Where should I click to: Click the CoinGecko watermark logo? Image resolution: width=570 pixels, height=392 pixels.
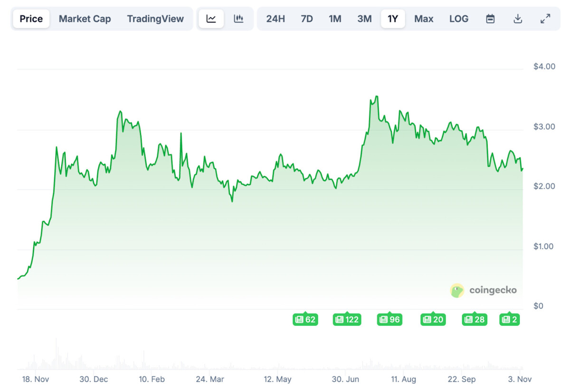(x=483, y=290)
